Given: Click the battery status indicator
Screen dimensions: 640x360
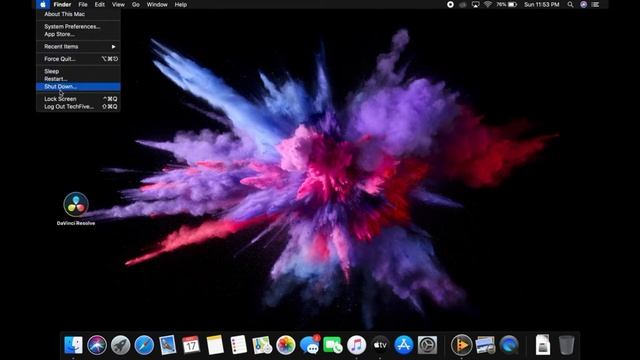Looking at the screenshot, I should point(507,4).
